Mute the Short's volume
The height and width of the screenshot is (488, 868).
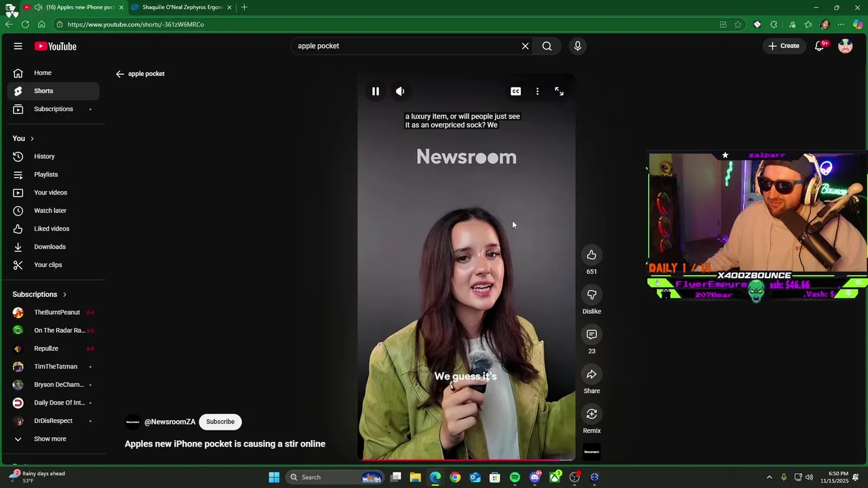click(x=400, y=91)
